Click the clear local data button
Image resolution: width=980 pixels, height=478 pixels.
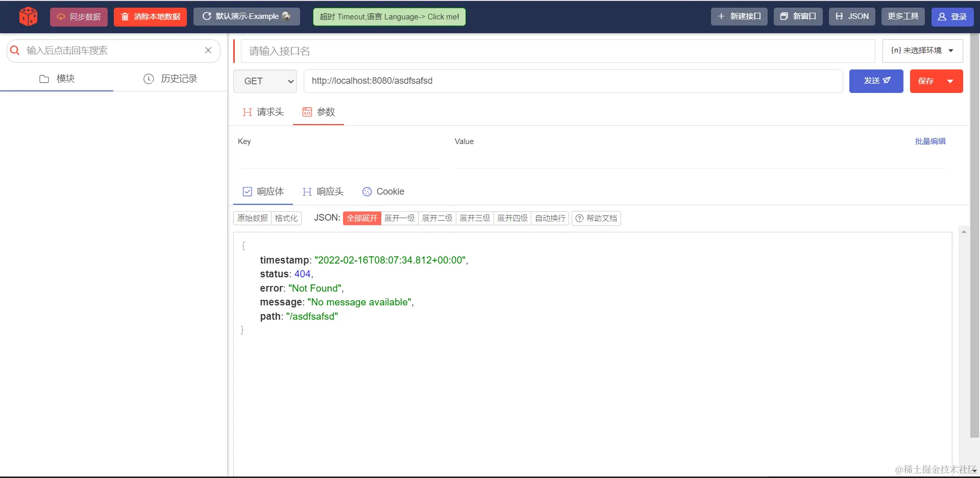click(x=150, y=17)
